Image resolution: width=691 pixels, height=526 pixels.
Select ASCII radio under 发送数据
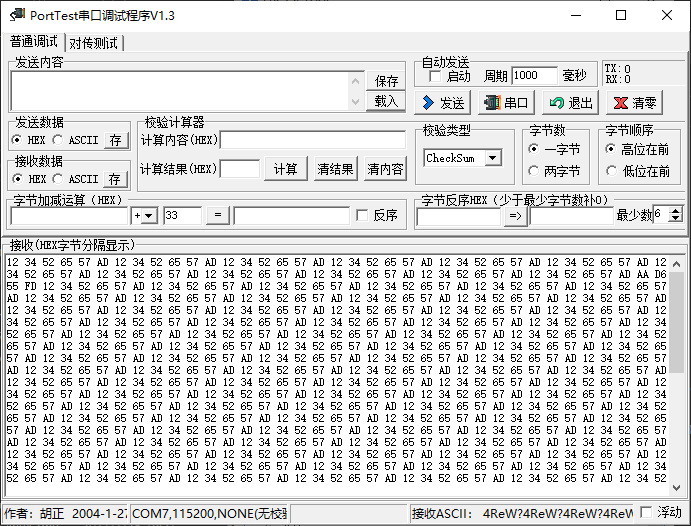57,140
